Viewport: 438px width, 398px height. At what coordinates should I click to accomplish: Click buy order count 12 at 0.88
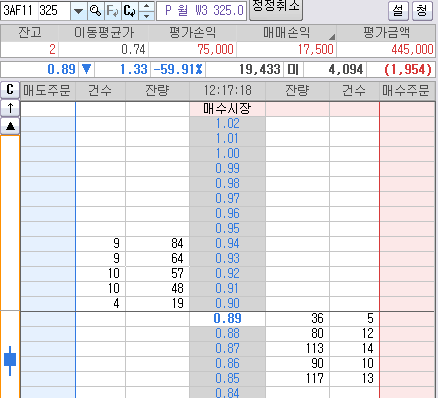click(x=368, y=334)
